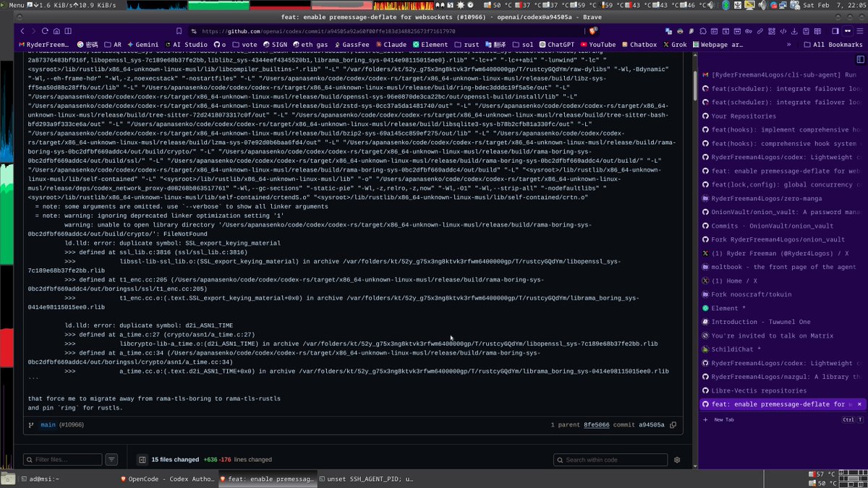Viewport: 868px width, 488px height.
Task: Open the main branch link
Action: tap(48, 425)
